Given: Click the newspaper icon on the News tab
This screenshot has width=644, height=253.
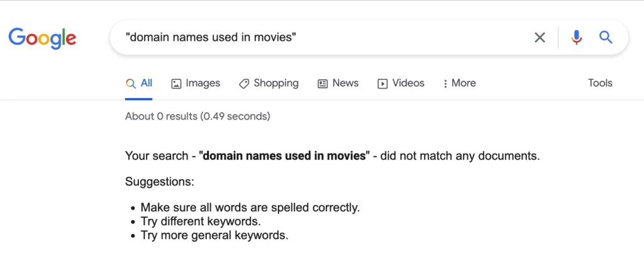Looking at the screenshot, I should point(323,84).
